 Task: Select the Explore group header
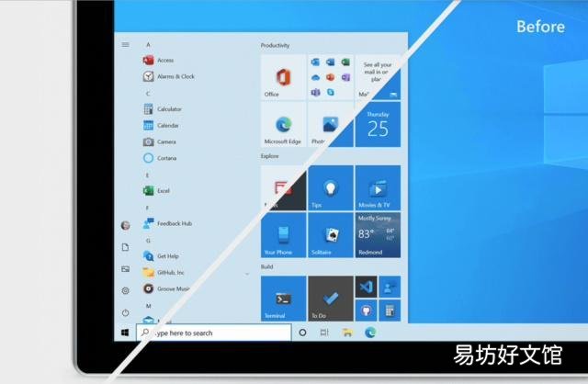pyautogui.click(x=269, y=156)
